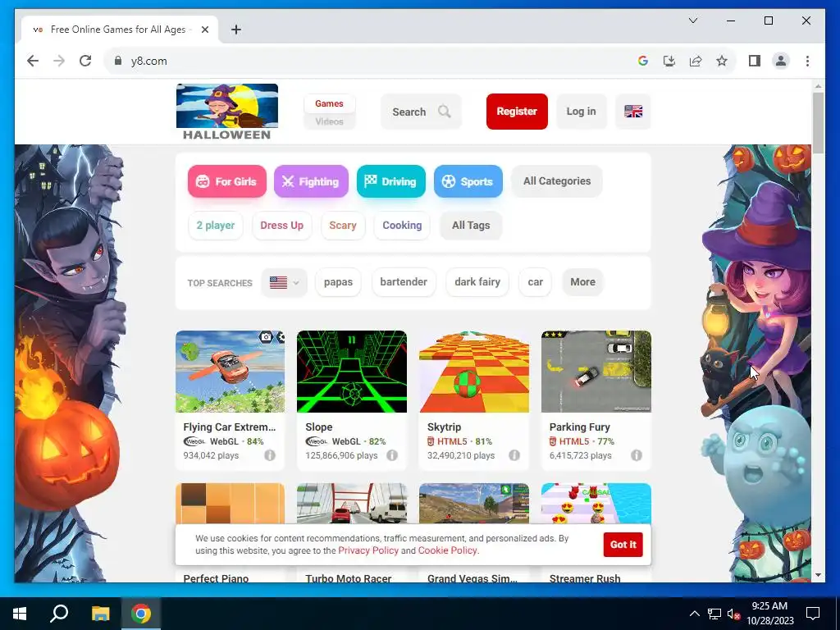This screenshot has width=840, height=630.
Task: Show info for the Slope game
Action: [x=392, y=455]
